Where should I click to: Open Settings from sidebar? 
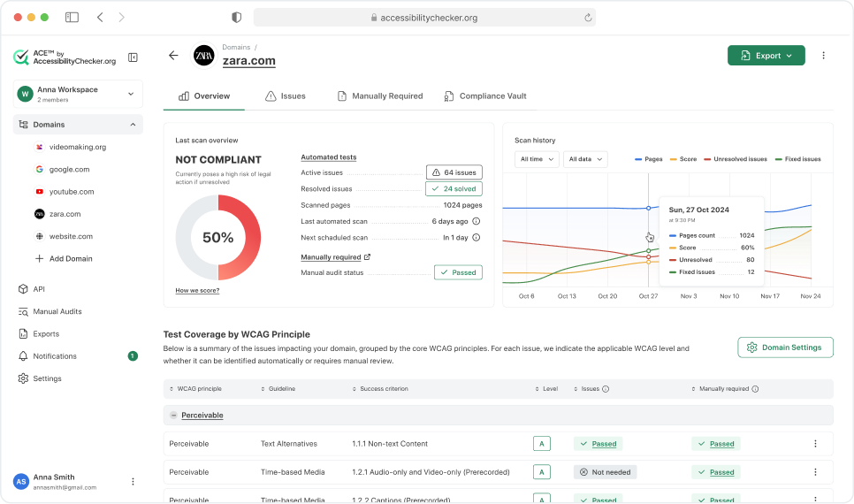click(x=40, y=378)
